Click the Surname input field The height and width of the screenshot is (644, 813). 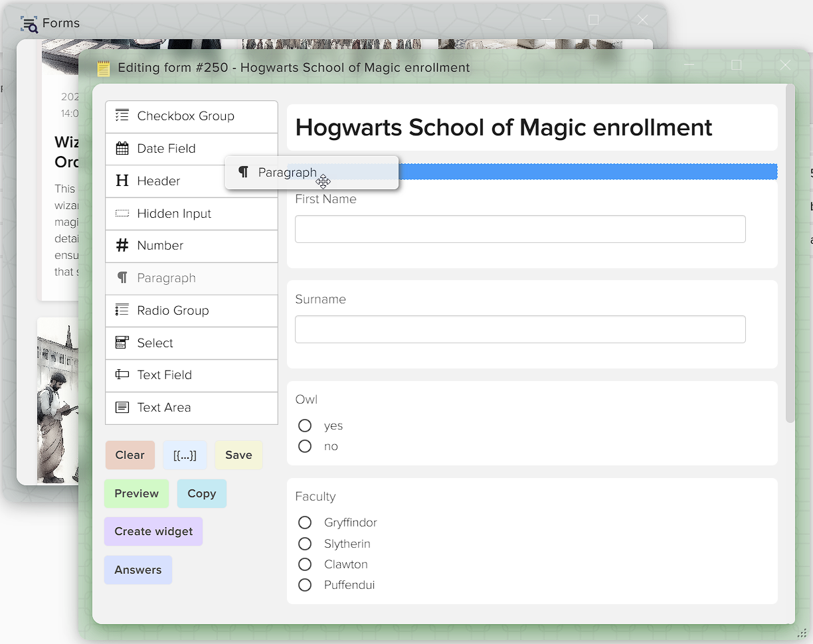point(520,329)
